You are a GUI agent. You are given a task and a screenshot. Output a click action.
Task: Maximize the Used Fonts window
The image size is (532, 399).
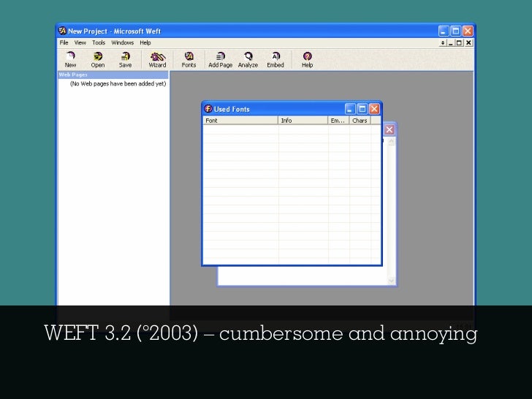pos(362,109)
